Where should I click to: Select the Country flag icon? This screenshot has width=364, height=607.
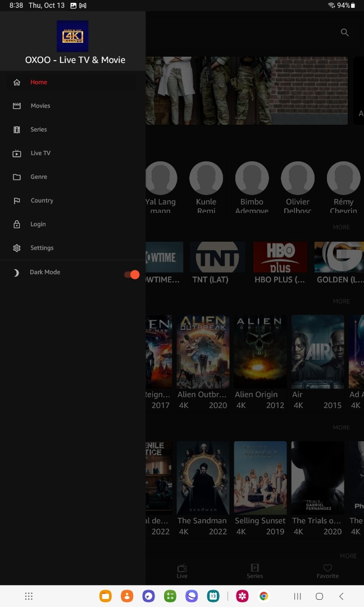click(17, 201)
